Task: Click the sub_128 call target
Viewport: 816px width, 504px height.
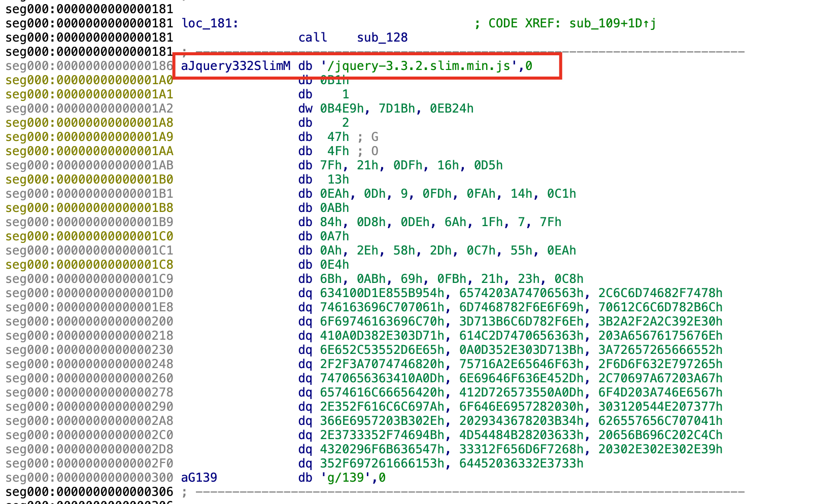Action: (382, 38)
